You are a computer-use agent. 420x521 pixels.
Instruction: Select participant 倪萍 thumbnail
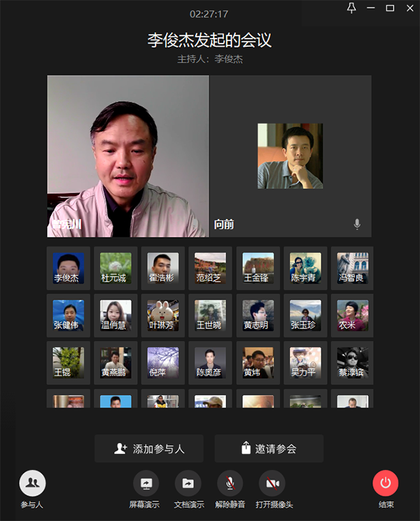(x=163, y=363)
